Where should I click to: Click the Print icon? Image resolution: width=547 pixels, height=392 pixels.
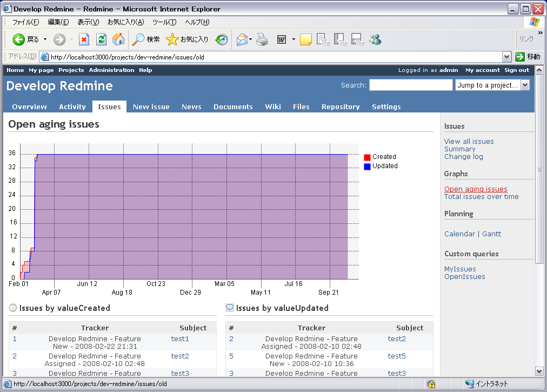pyautogui.click(x=262, y=39)
